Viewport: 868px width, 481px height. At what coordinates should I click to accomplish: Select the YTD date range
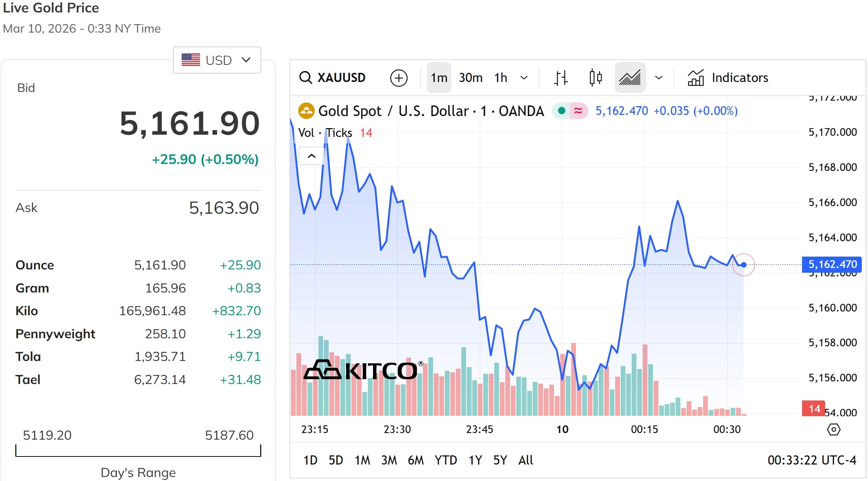click(446, 460)
